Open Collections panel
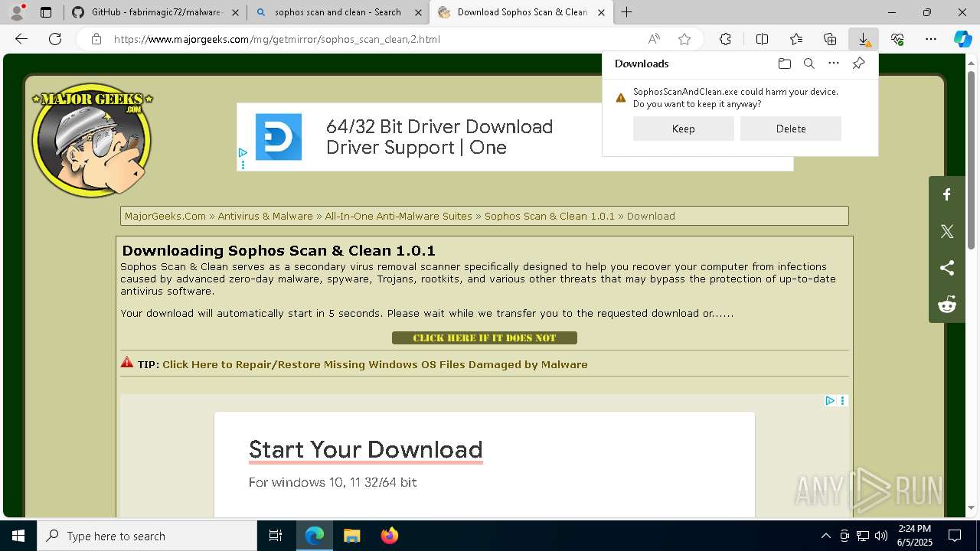 tap(830, 39)
